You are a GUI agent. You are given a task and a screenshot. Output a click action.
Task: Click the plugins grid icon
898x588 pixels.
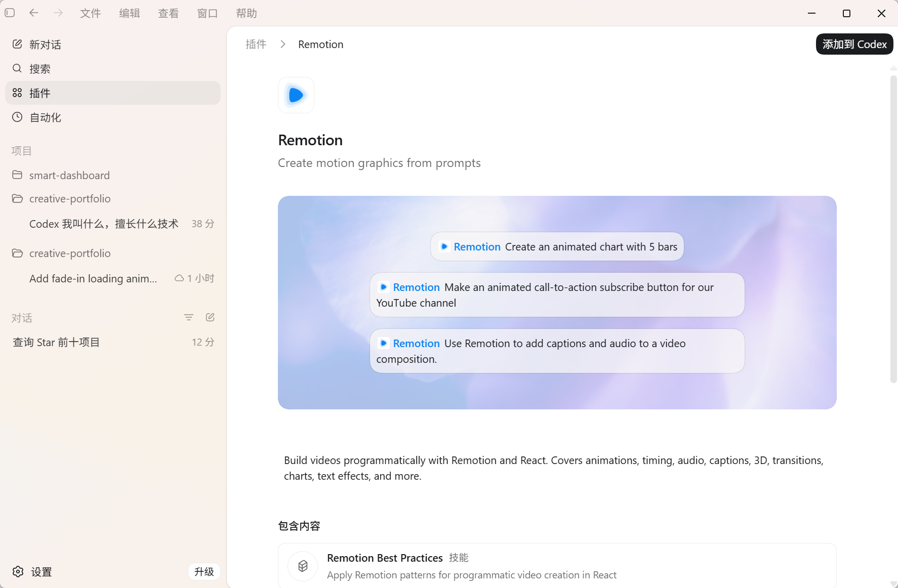point(17,93)
